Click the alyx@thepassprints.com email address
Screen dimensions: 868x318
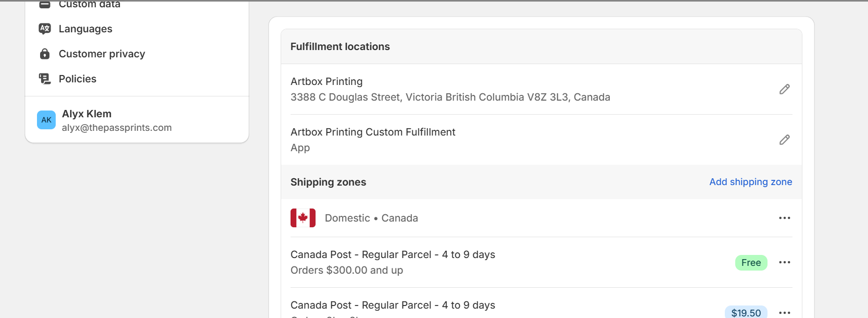coord(117,128)
